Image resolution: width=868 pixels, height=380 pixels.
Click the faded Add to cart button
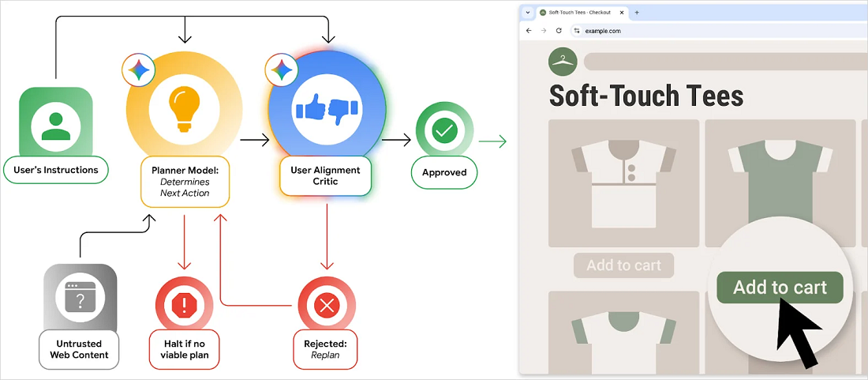click(623, 265)
